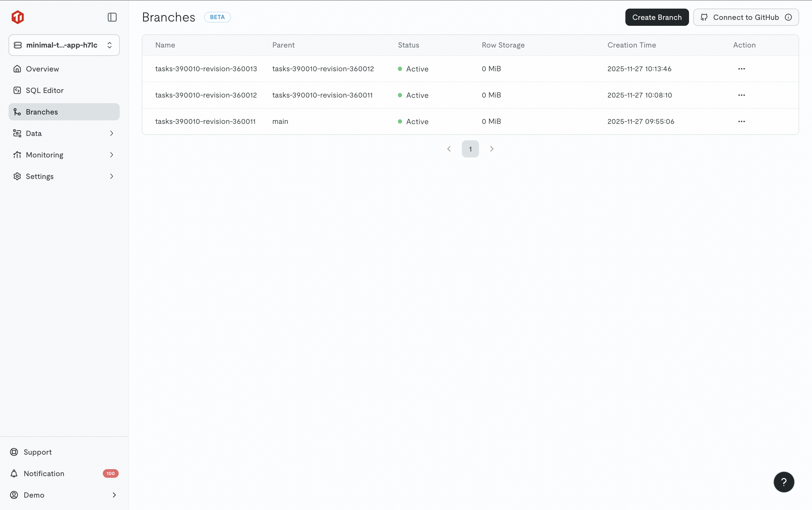The height and width of the screenshot is (510, 812).
Task: Select Branches in sidebar
Action: pos(42,112)
